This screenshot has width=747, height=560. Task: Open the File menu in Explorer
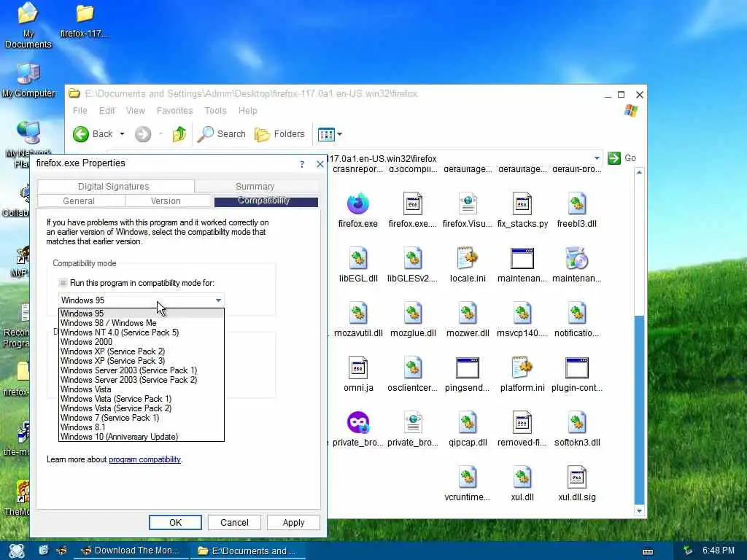coord(80,111)
